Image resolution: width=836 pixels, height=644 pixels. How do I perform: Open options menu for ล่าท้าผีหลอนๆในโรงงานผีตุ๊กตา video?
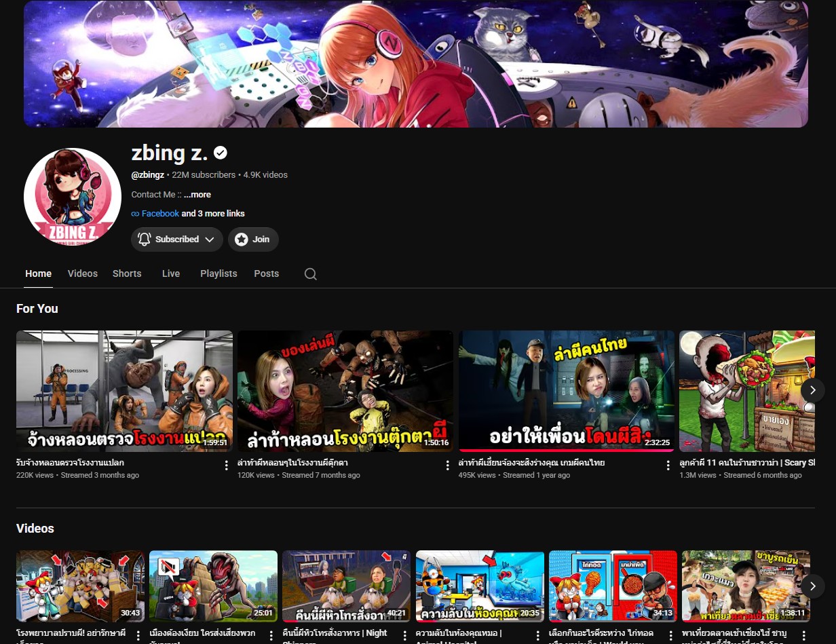(448, 466)
